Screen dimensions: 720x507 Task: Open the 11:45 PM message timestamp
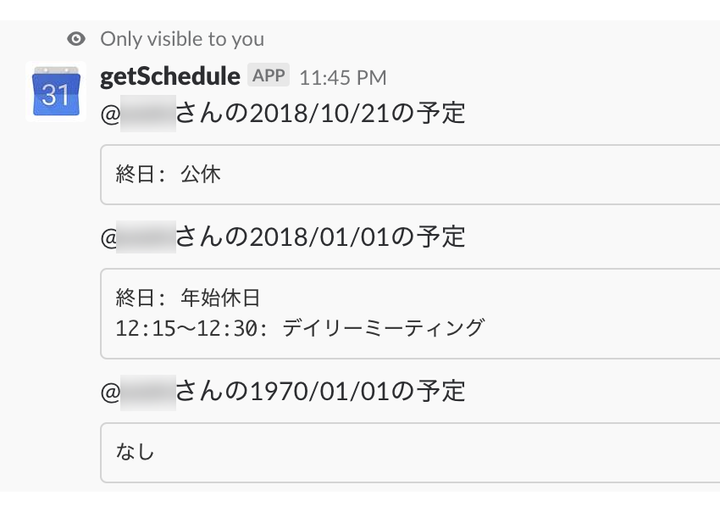coord(343,77)
